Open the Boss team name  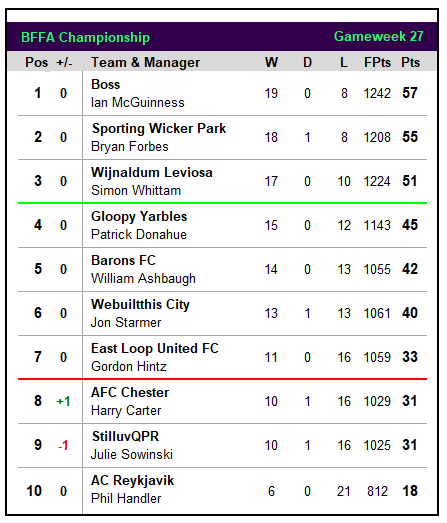pos(105,84)
